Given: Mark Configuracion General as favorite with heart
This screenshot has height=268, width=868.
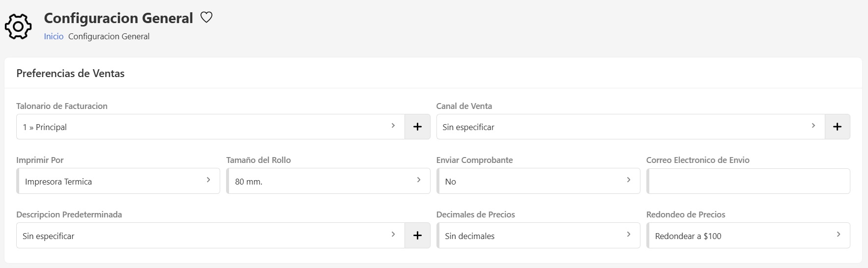Looking at the screenshot, I should (206, 18).
